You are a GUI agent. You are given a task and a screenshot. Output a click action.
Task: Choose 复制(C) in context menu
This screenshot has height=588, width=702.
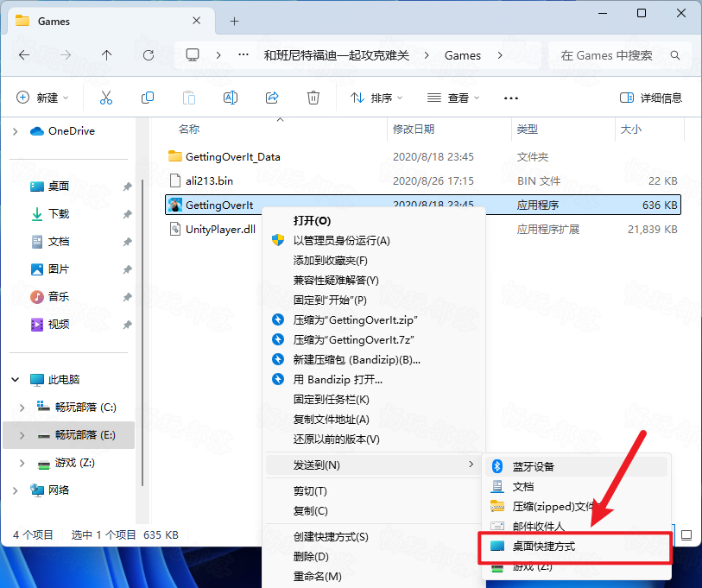click(x=374, y=510)
